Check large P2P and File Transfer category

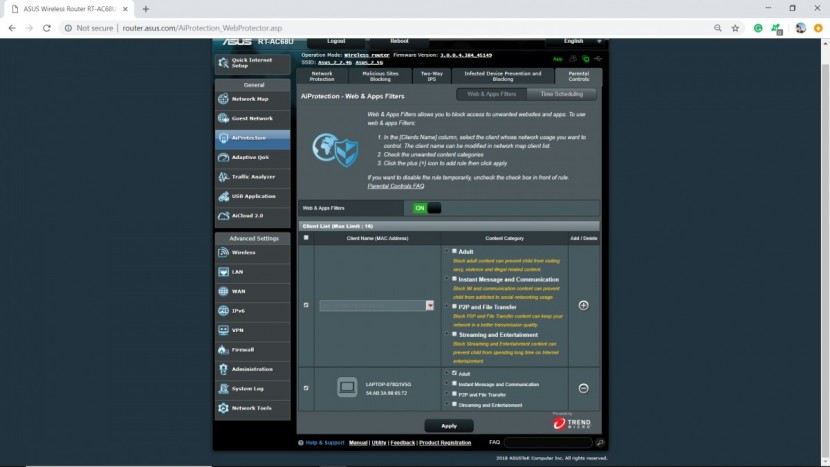click(454, 306)
